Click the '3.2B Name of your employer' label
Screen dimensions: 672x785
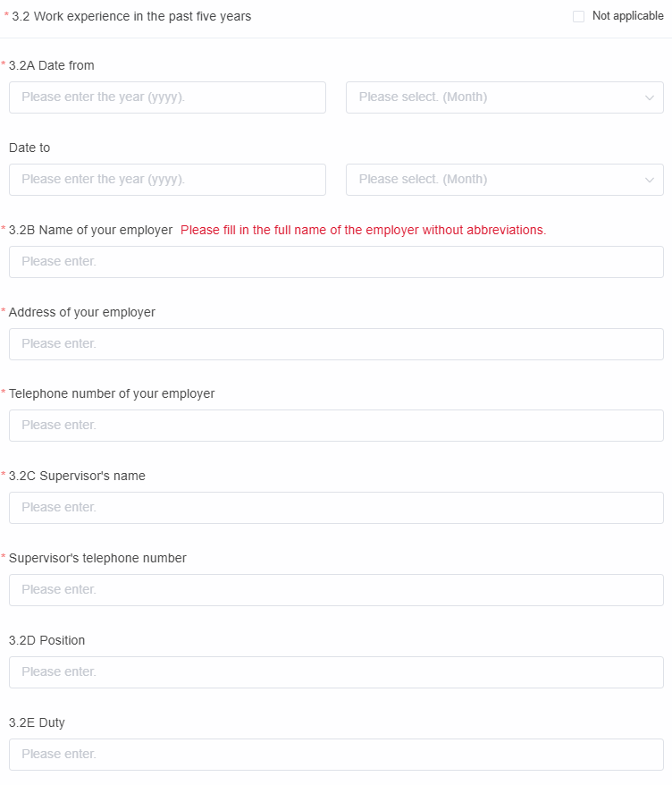90,230
